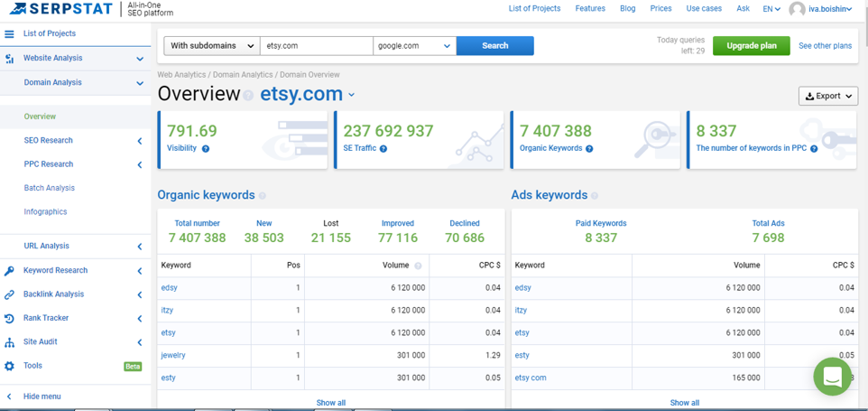Screen dimensions: 868x411
Task: Click the Lost keywords value 21 155
Action: (331, 238)
